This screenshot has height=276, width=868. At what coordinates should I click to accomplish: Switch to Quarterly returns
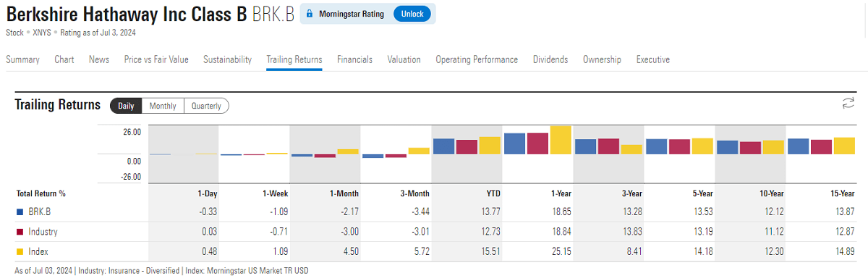206,106
